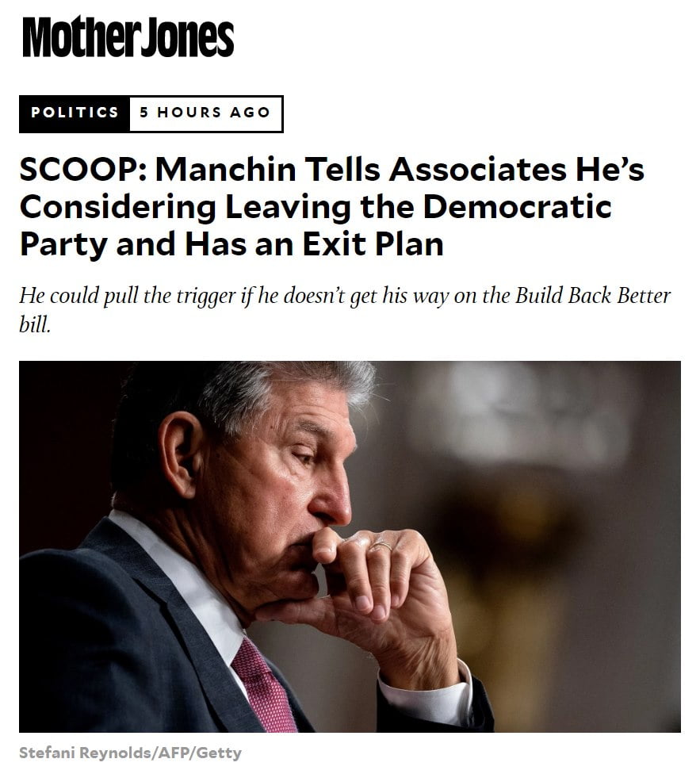Open the article's lead photo
Viewport: 700px width, 774px height.
coord(349,546)
